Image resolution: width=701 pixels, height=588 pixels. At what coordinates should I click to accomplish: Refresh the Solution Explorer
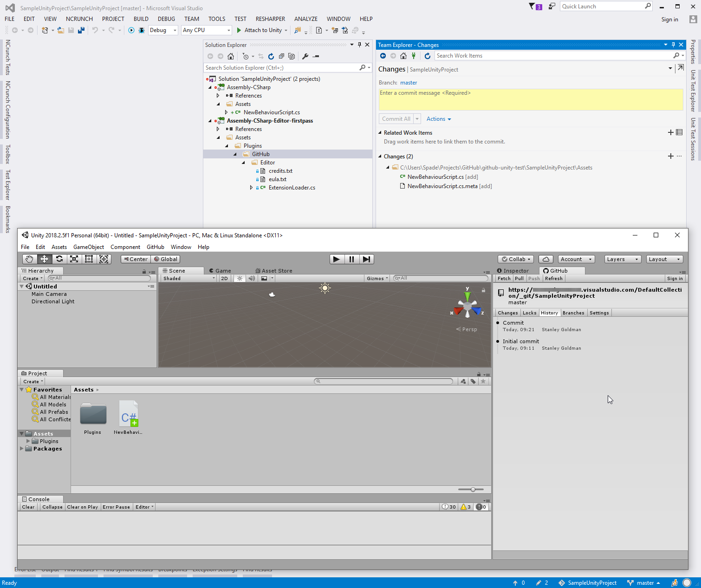[x=271, y=56]
